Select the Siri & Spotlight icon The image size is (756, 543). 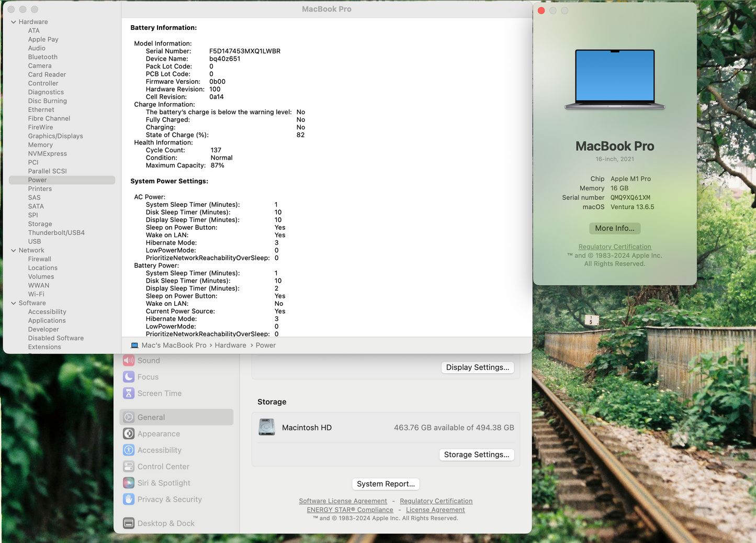click(x=129, y=483)
